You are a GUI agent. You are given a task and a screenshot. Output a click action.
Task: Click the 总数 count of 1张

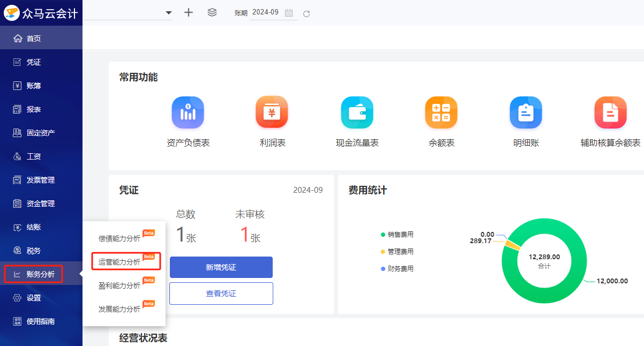(186, 235)
